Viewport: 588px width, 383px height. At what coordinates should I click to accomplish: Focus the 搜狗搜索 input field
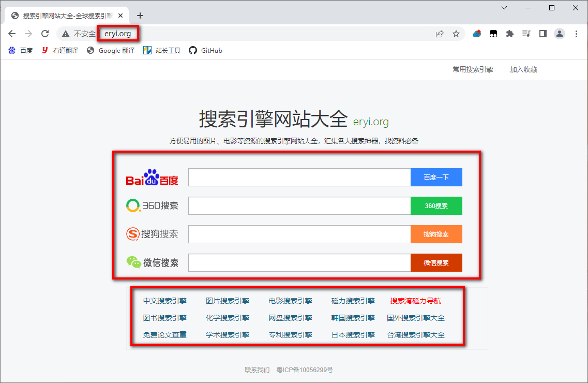pos(299,234)
